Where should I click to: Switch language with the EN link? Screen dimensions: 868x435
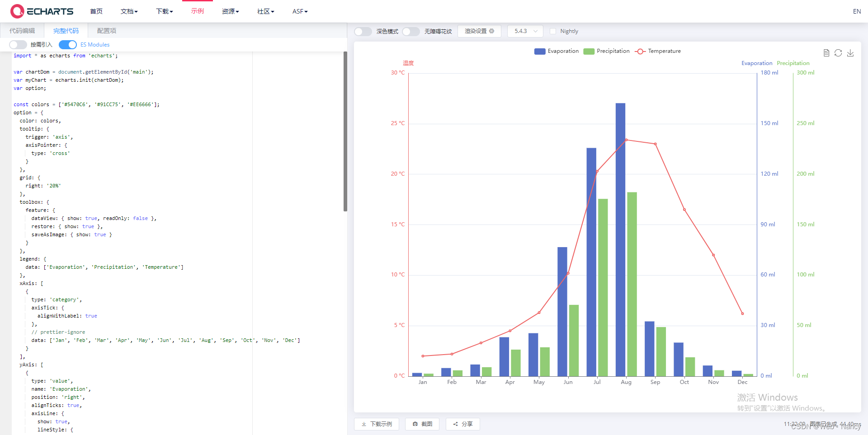(857, 11)
